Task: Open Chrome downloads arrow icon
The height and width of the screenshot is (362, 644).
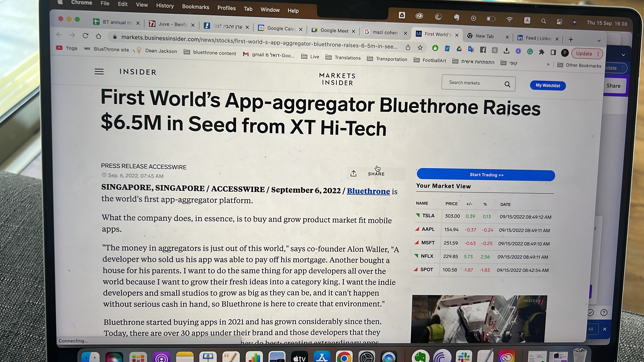Action: pyautogui.click(x=506, y=51)
